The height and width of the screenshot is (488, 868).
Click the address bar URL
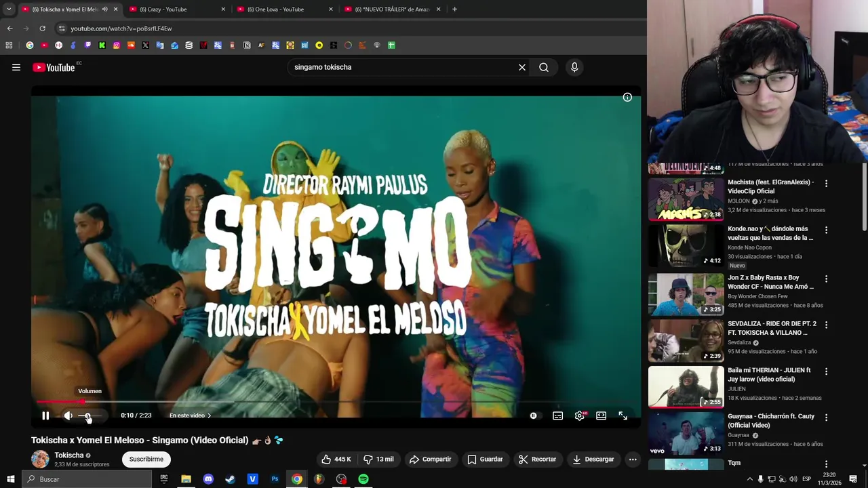click(121, 28)
